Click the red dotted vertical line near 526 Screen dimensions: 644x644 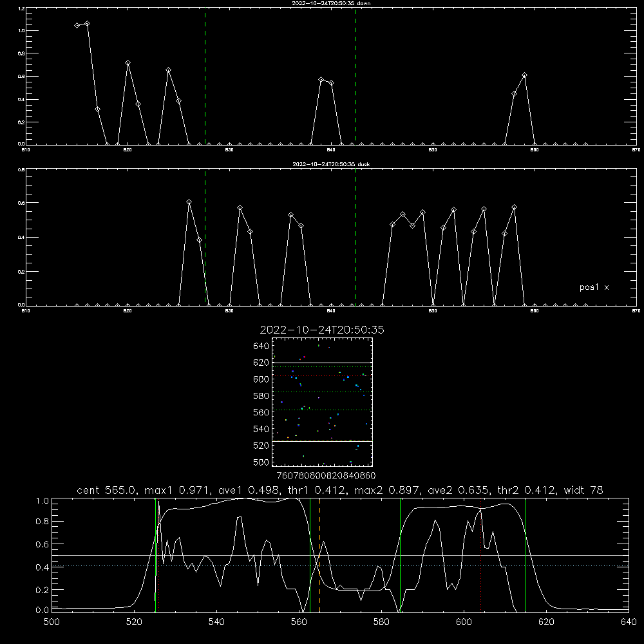158,554
